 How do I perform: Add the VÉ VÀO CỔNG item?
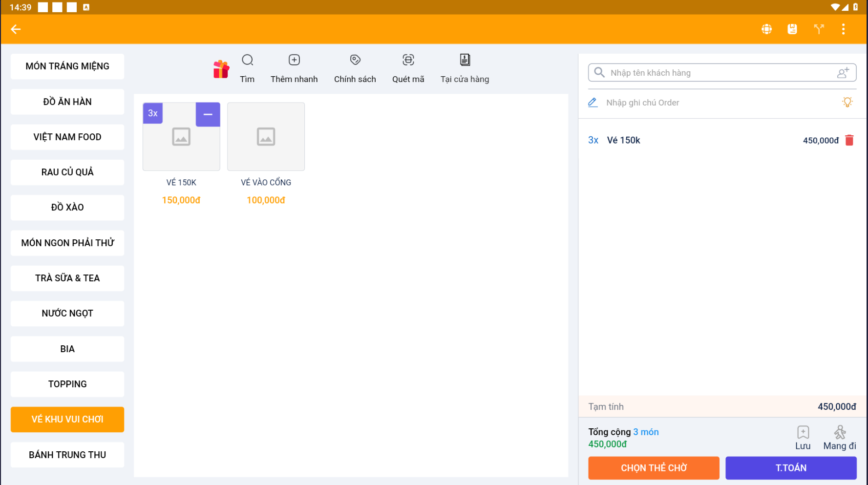266,137
